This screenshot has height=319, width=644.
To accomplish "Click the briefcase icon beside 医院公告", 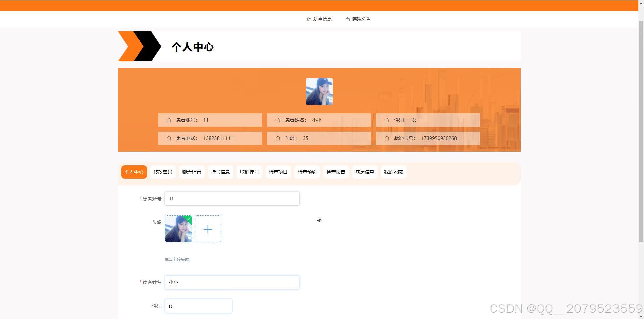I will click(x=347, y=19).
